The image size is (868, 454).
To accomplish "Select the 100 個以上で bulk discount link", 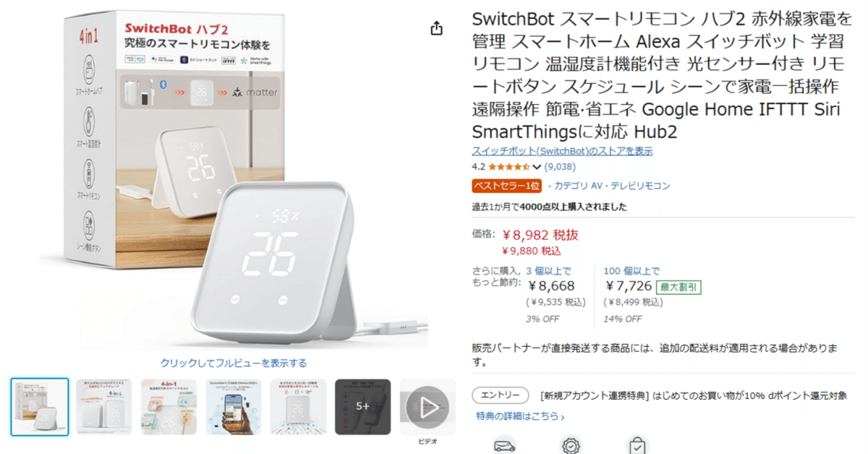I will tap(631, 271).
